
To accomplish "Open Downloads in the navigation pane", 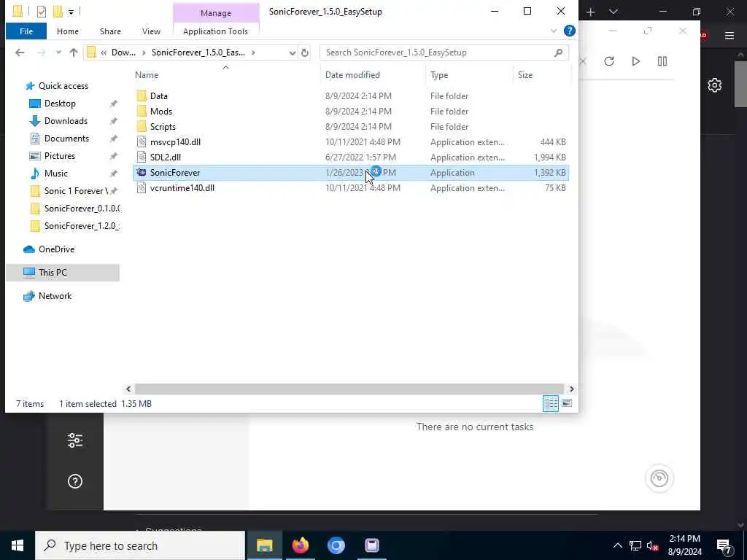I will (x=66, y=121).
